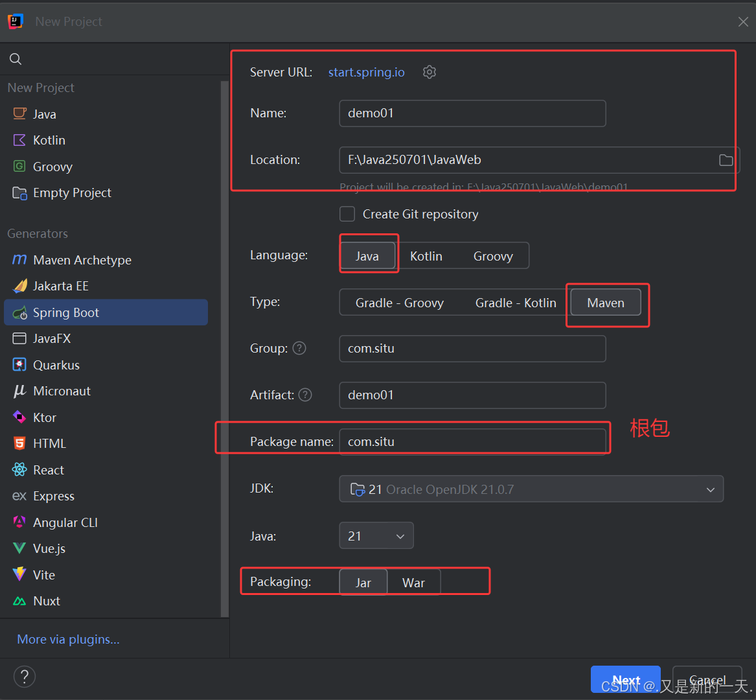Viewport: 756px width, 700px height.
Task: Select Kotlin as Language
Action: click(426, 255)
